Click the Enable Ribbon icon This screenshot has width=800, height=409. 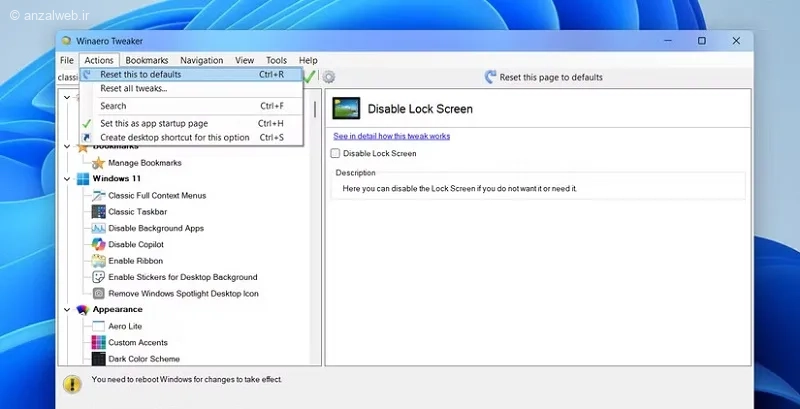point(98,261)
